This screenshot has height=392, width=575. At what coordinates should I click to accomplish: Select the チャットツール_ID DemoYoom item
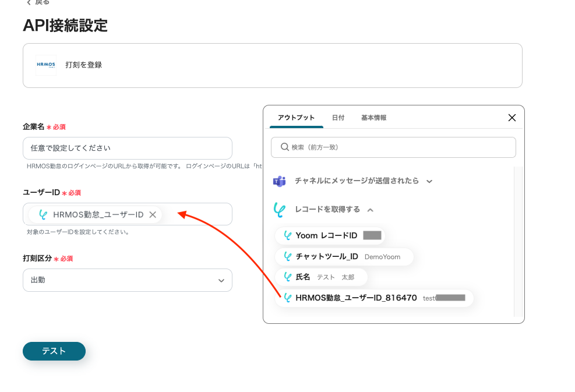point(344,257)
